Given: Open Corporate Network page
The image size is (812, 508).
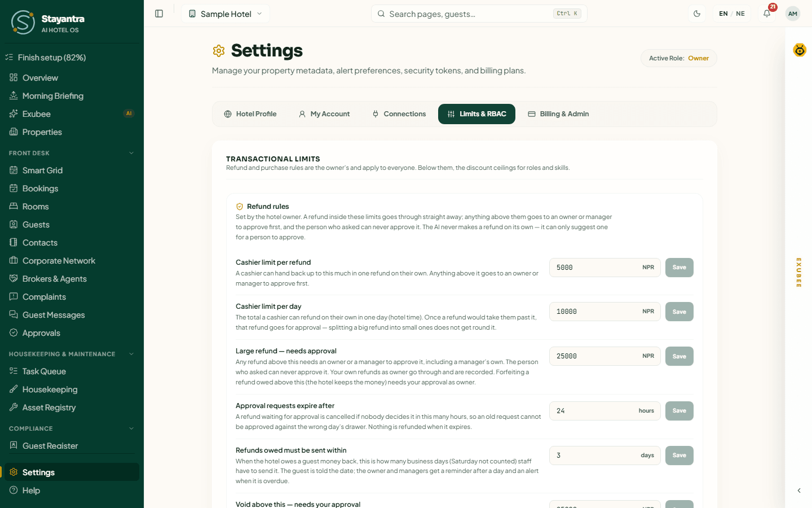Looking at the screenshot, I should tap(72, 261).
